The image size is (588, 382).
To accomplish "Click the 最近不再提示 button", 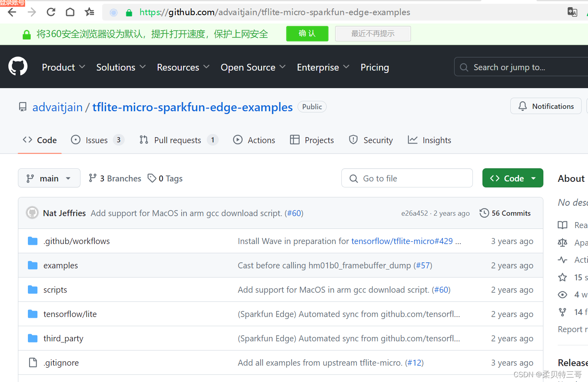I will pyautogui.click(x=373, y=33).
